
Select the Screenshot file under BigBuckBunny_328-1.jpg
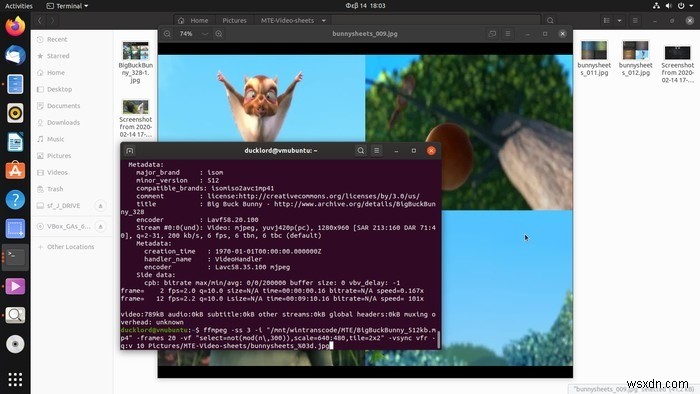(135, 118)
